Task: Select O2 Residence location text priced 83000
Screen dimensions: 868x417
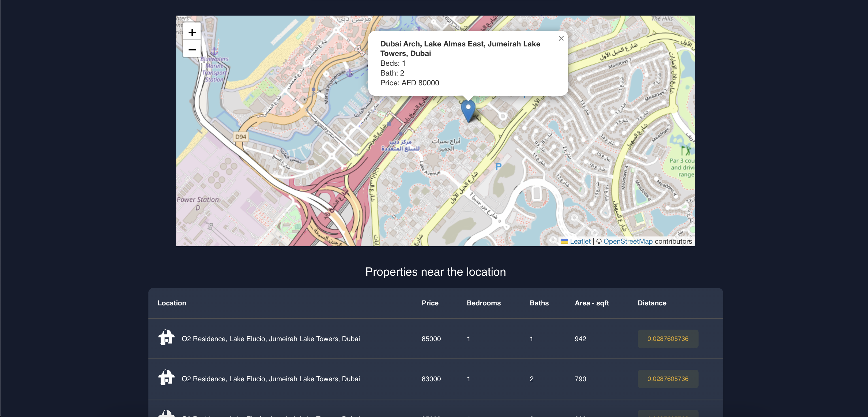Action: (271, 379)
